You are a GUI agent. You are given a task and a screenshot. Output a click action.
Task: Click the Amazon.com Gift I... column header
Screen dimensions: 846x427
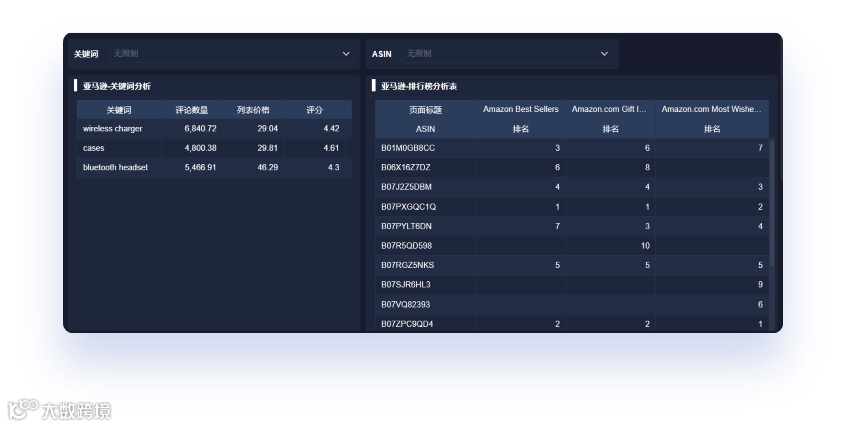[610, 109]
